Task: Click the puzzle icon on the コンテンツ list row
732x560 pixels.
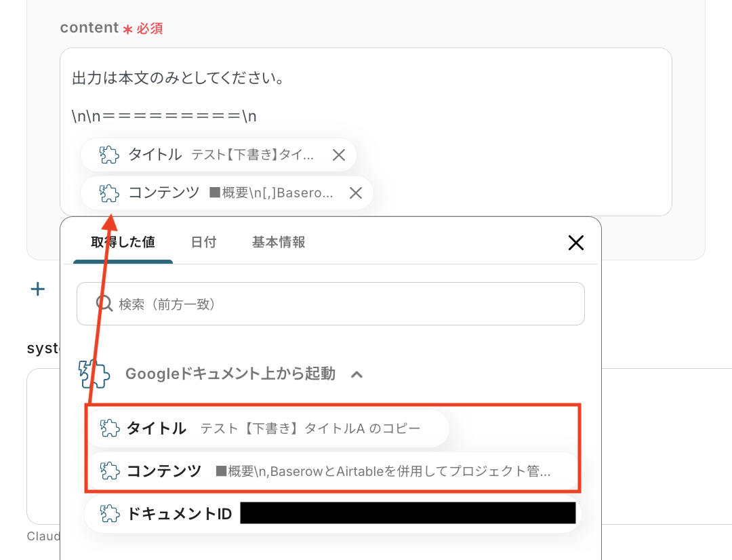Action: pos(108,471)
